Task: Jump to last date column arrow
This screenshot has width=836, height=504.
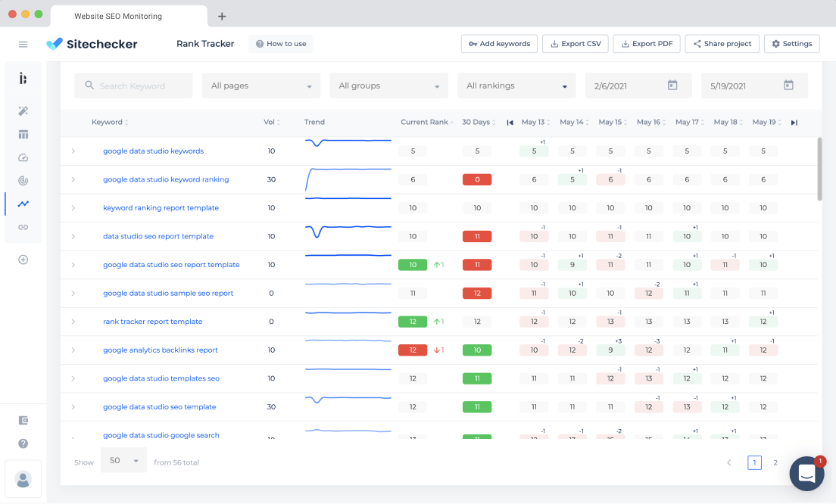Action: [794, 123]
